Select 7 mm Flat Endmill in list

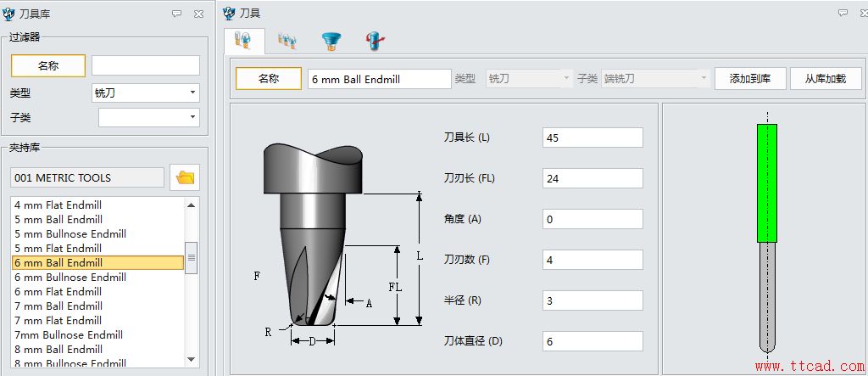[x=97, y=321]
